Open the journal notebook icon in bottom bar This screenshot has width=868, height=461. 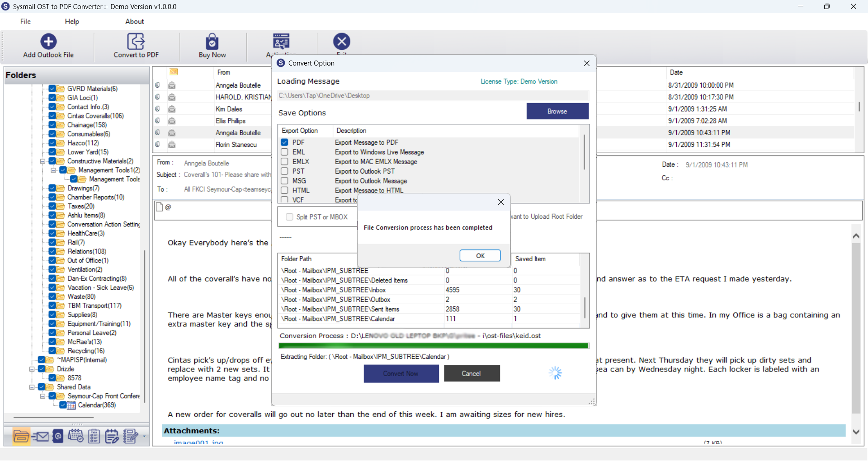coord(131,436)
